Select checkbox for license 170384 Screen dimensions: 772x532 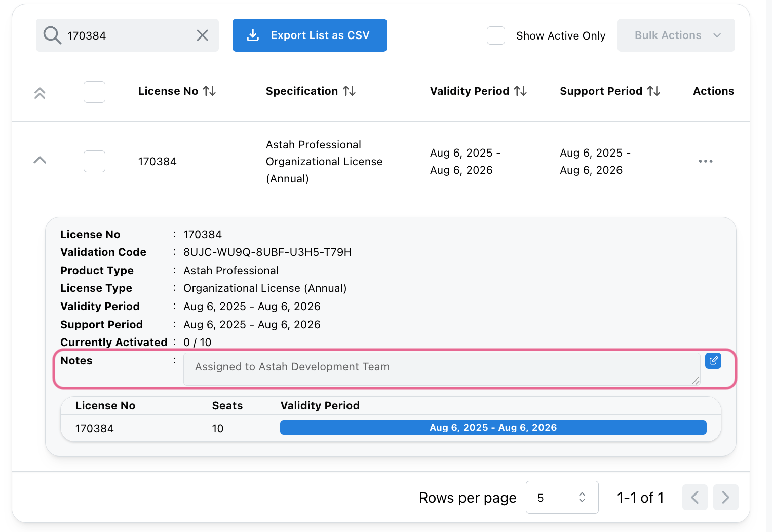pos(94,161)
